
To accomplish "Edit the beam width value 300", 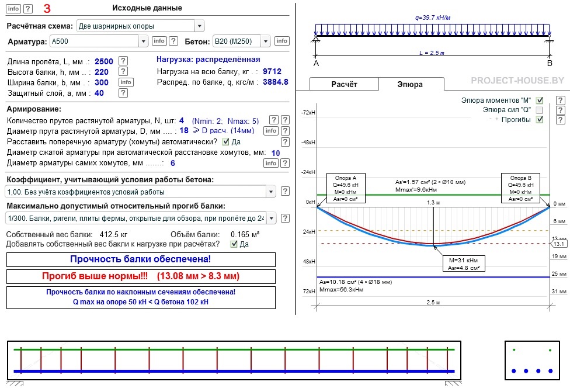I will tap(102, 82).
